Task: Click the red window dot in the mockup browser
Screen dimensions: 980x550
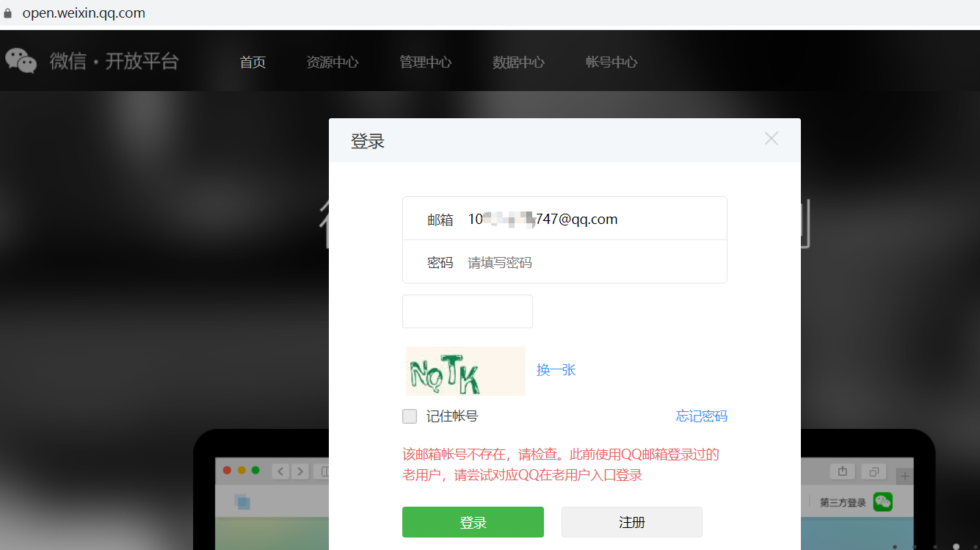Action: tap(227, 470)
